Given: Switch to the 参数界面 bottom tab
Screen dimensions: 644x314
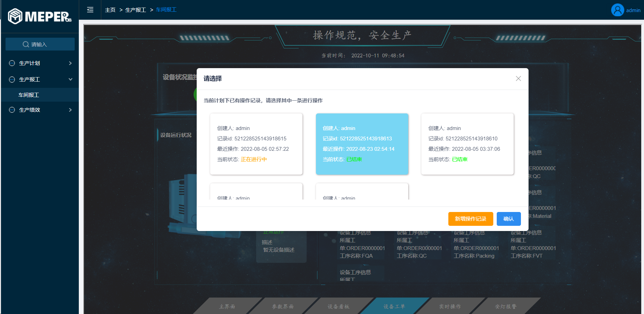Looking at the screenshot, I should click(x=283, y=306).
